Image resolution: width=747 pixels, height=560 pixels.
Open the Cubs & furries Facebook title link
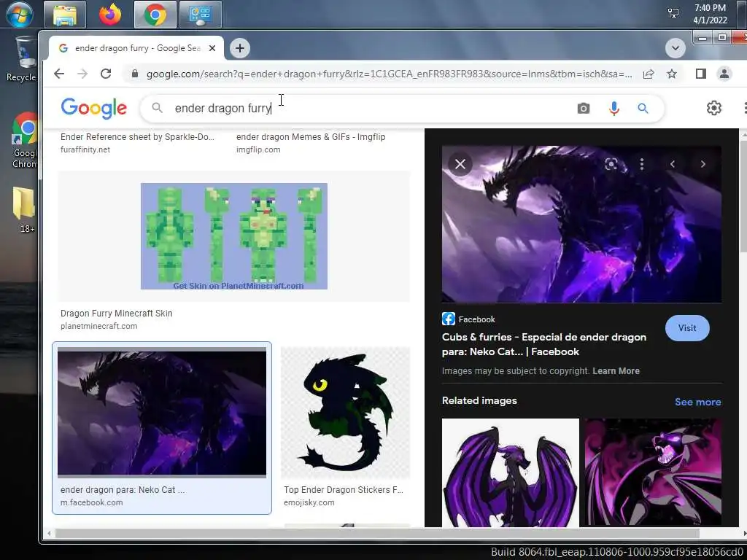[544, 344]
